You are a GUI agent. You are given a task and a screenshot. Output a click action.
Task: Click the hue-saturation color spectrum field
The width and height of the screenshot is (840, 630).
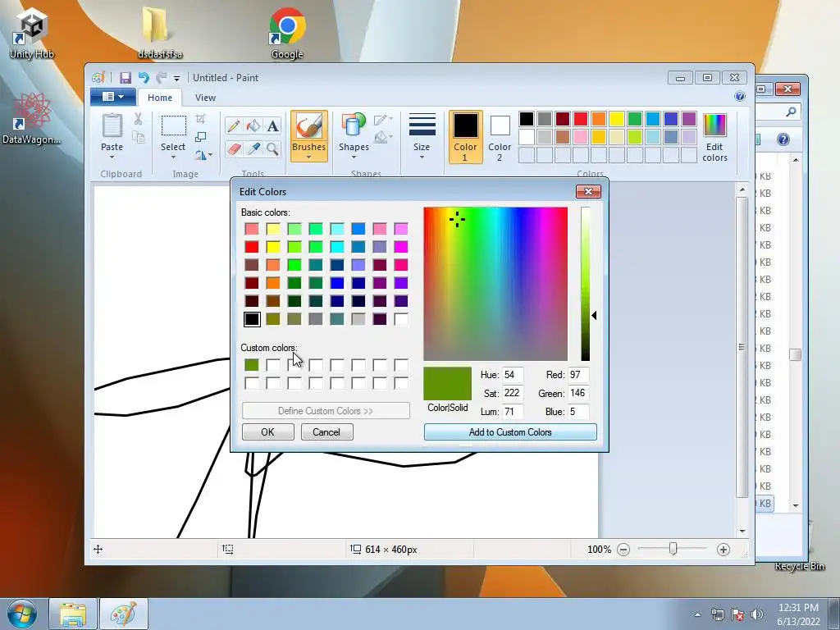pos(495,284)
